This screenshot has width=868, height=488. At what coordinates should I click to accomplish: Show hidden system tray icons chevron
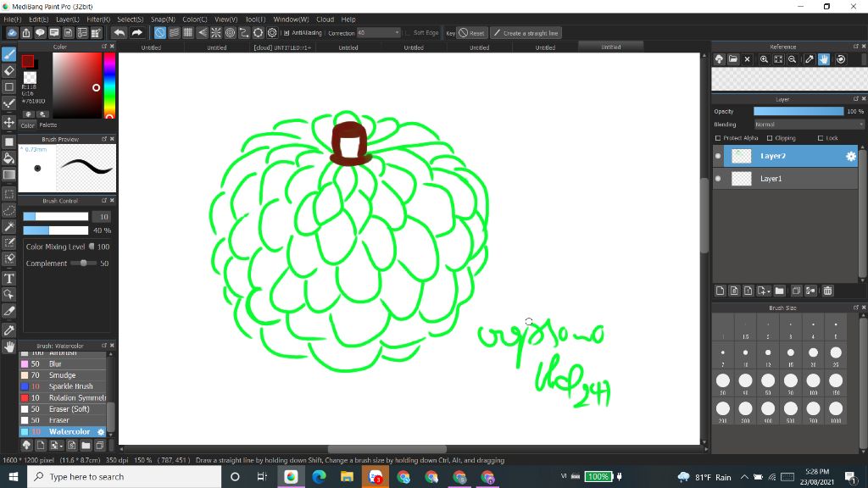(744, 477)
